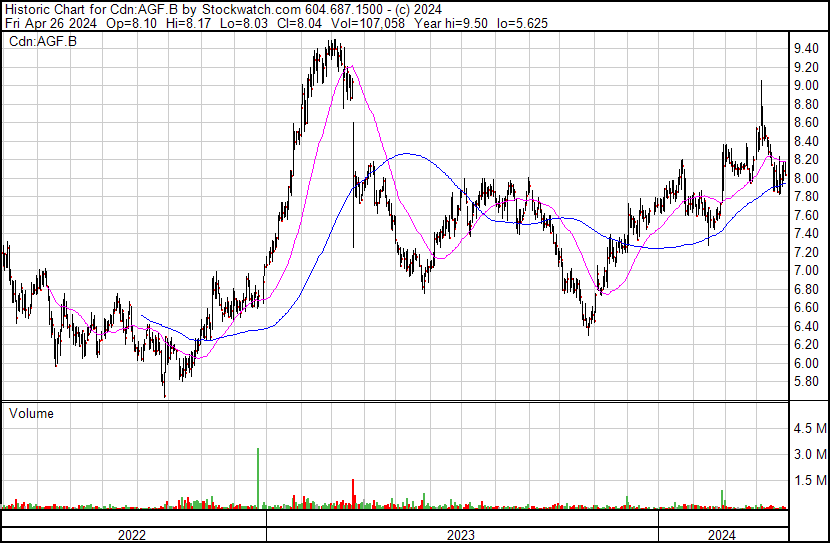Click the low value "Lo=8.03"
830x543 pixels.
coord(243,23)
